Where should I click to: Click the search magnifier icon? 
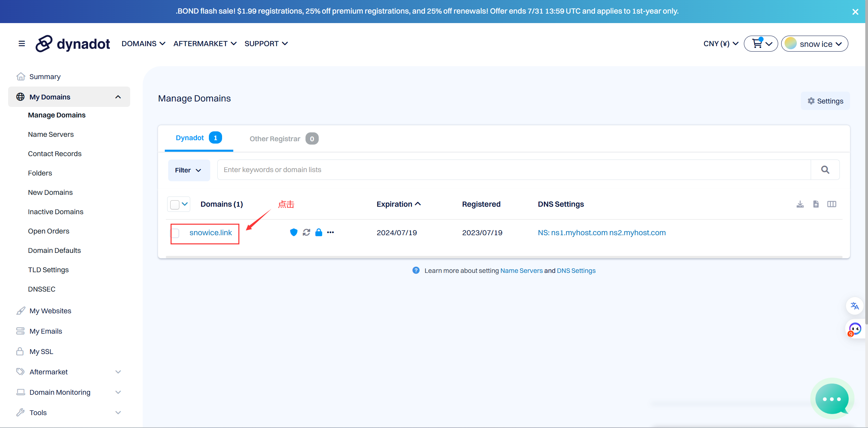825,170
